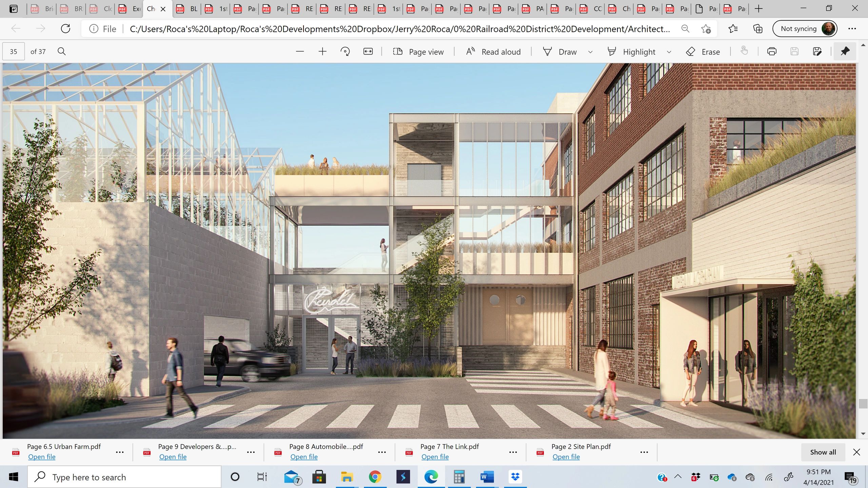Click the PDF zoom out minus icon
This screenshot has height=488, width=868.
pyautogui.click(x=300, y=52)
